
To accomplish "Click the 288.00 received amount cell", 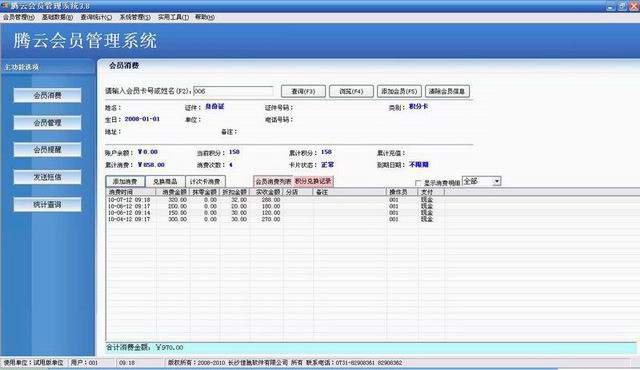I will pyautogui.click(x=271, y=200).
